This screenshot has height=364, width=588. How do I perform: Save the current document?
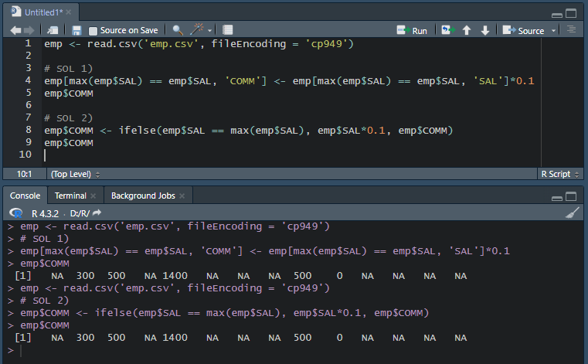point(76,30)
